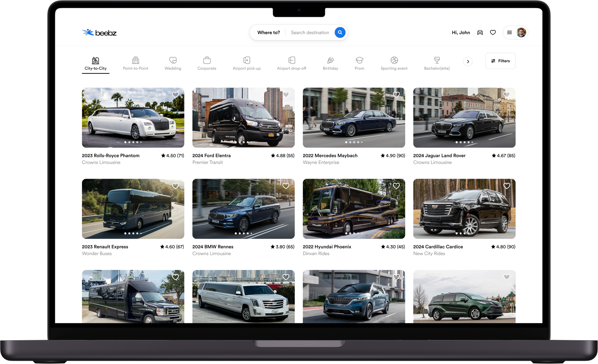The width and height of the screenshot is (598, 364).
Task: Click the Wayne Enterprise provider name
Action: click(321, 162)
